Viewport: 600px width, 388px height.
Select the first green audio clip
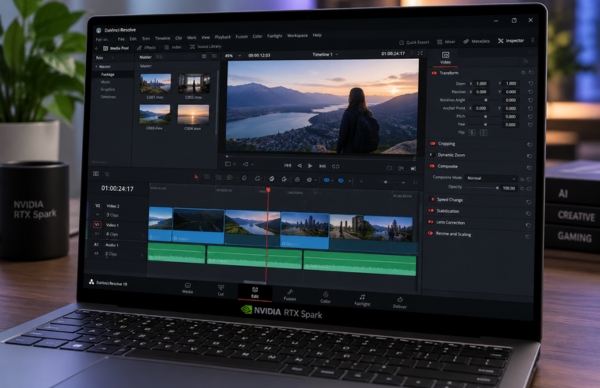pyautogui.click(x=177, y=254)
